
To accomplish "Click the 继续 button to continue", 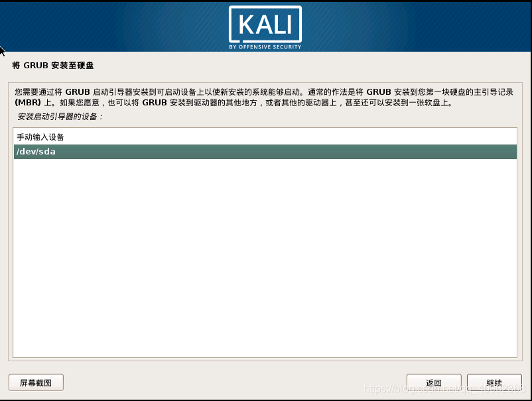I will click(494, 382).
